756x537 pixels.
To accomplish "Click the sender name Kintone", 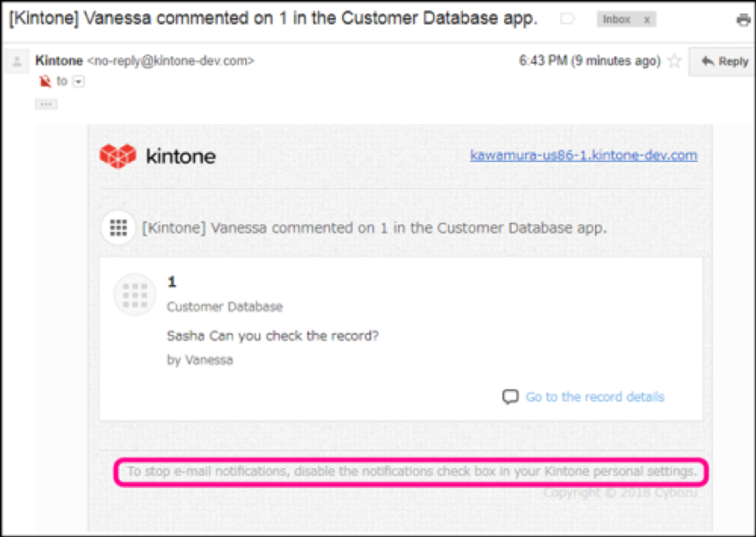I will click(x=58, y=60).
